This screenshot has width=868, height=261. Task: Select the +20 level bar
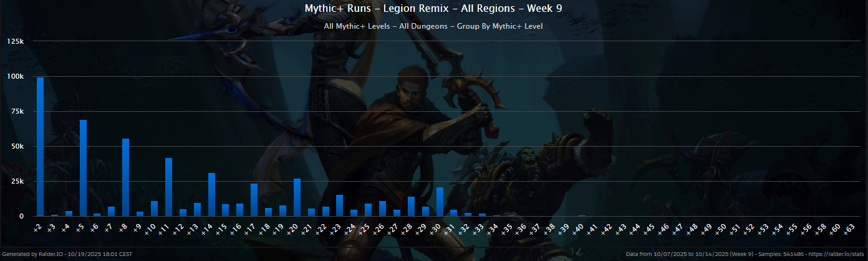pos(297,197)
